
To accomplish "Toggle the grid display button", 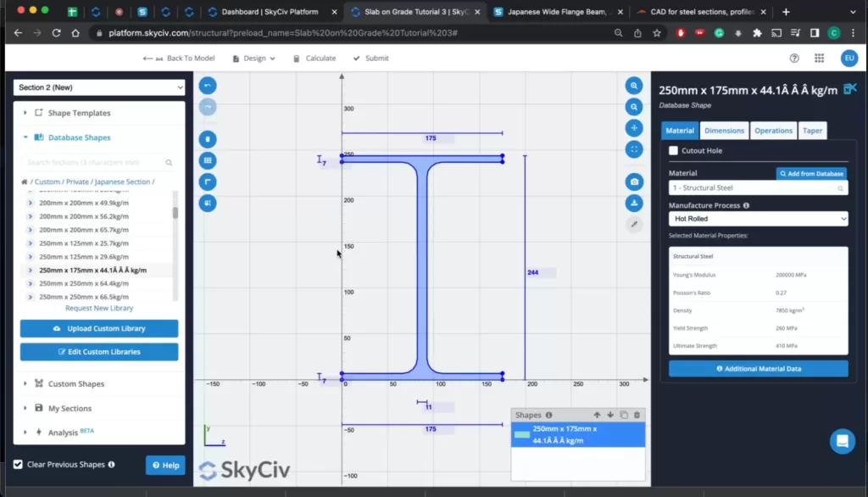I will (x=208, y=160).
